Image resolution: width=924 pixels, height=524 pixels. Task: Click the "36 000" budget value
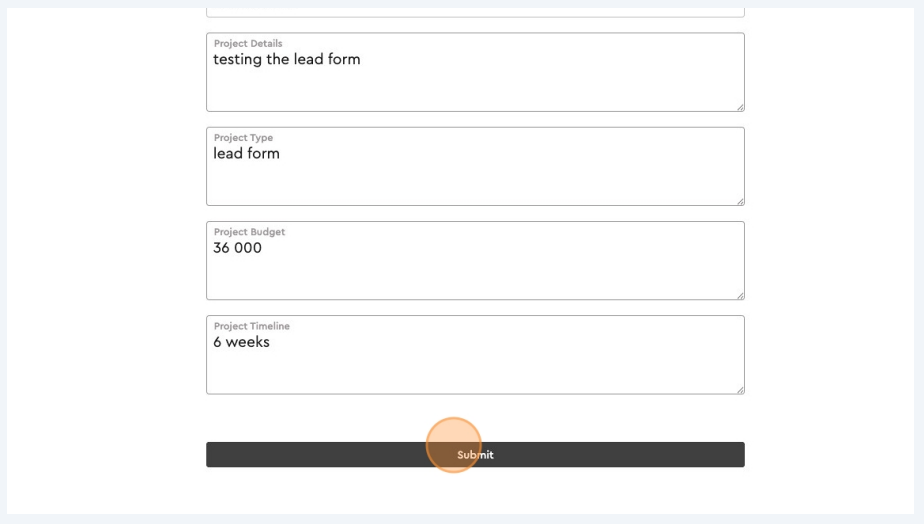[x=237, y=248]
